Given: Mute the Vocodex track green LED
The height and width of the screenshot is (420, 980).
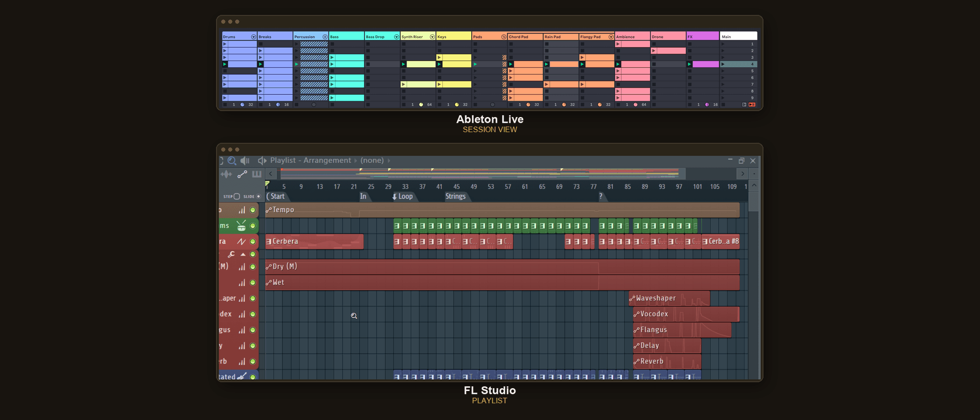Looking at the screenshot, I should (253, 315).
